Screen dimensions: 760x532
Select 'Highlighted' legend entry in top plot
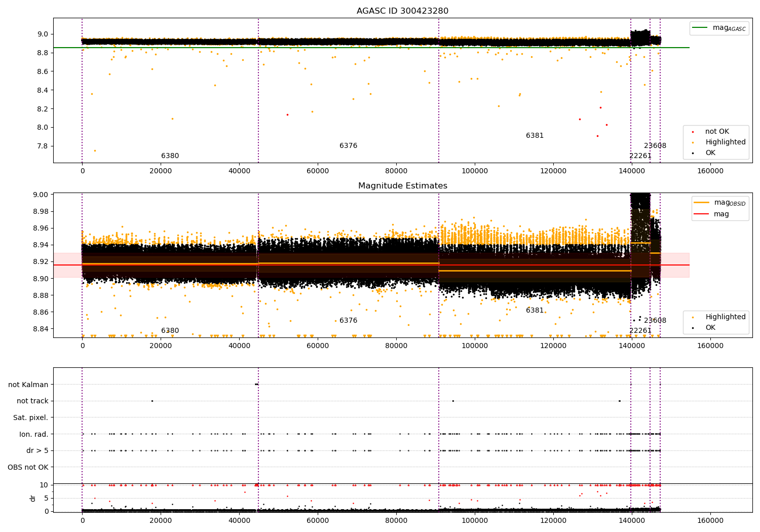point(726,142)
